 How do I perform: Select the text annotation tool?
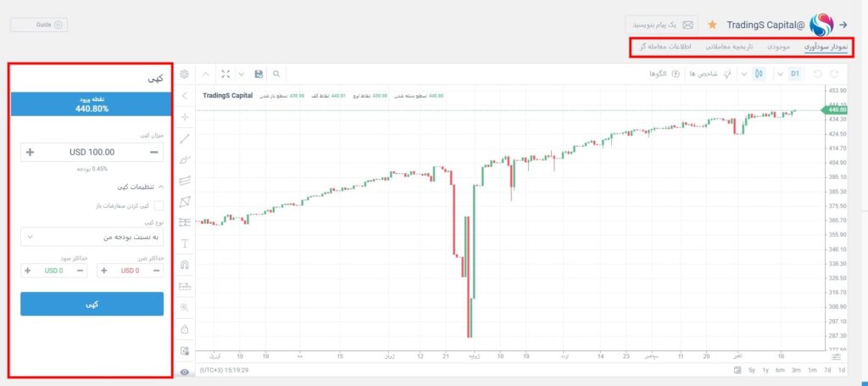pyautogui.click(x=186, y=243)
